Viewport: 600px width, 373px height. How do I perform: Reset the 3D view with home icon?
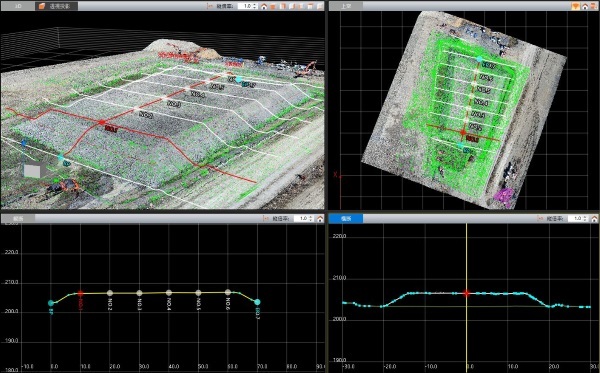(x=264, y=6)
